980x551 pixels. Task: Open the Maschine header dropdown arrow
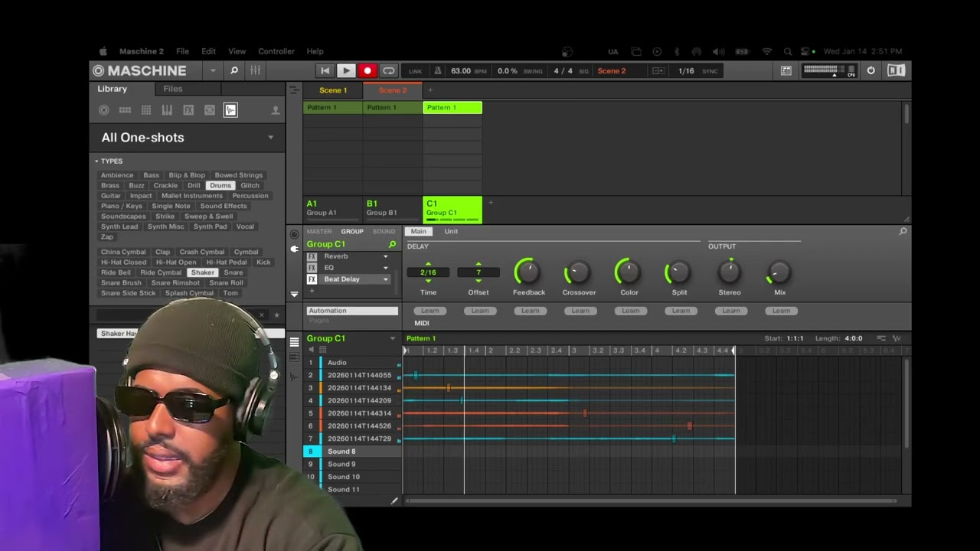(x=213, y=70)
